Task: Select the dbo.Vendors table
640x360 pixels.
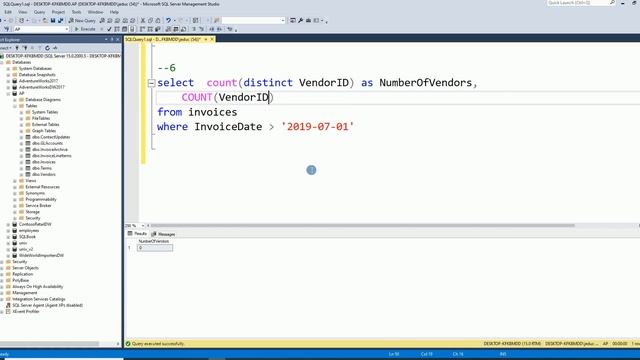Action: tap(44, 174)
